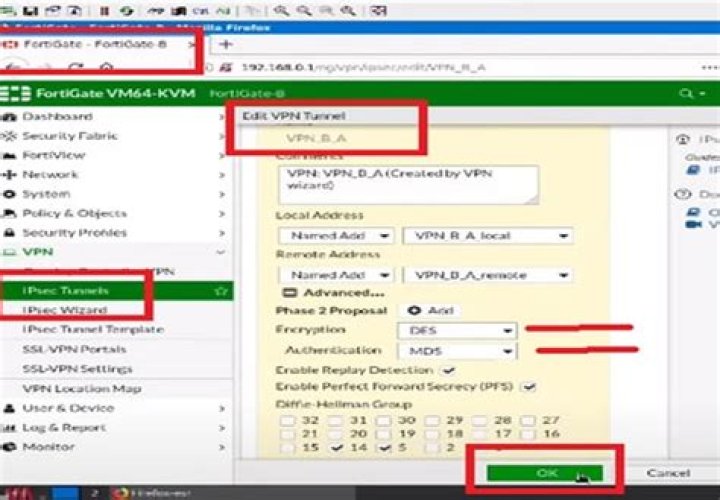Check Diffie-Hellman group 19
This screenshot has width=720, height=500.
[x=384, y=434]
